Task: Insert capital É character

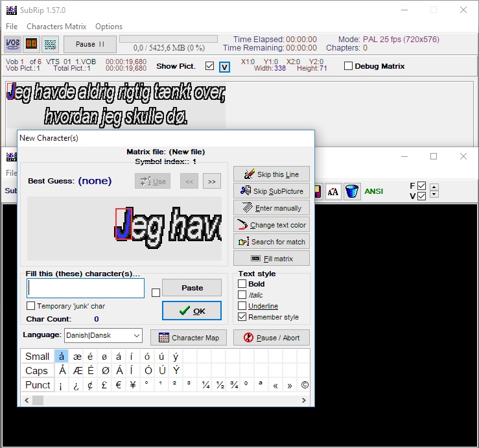Action: [x=91, y=370]
